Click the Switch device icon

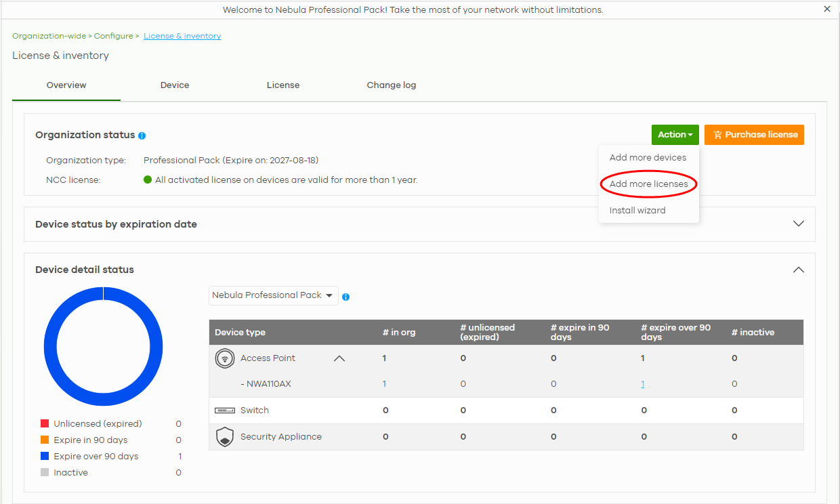(225, 411)
